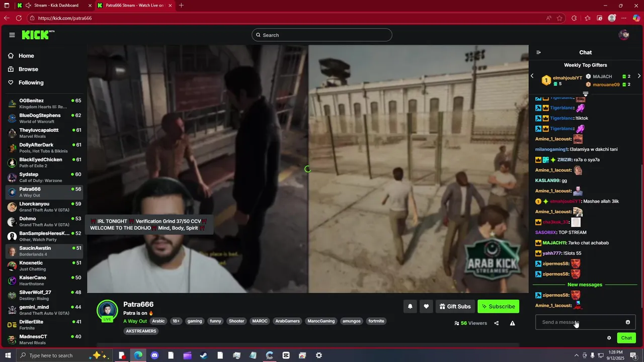Go back with browser back arrow
Screen dimensions: 644x362
[x=7, y=18]
